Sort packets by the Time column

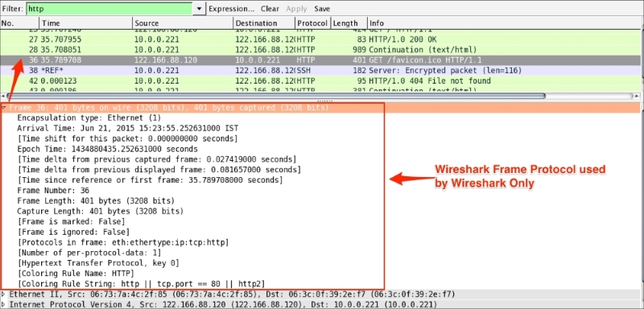86,23
